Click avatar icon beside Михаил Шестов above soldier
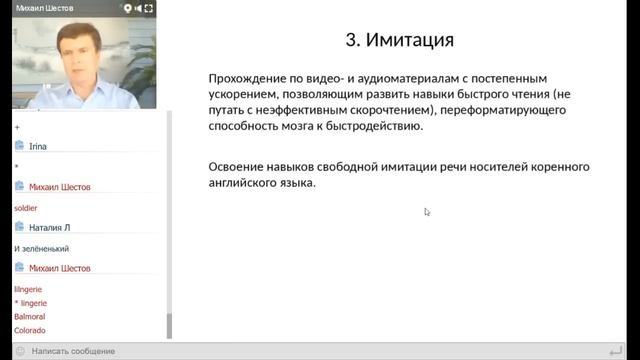The image size is (640, 360). point(20,186)
